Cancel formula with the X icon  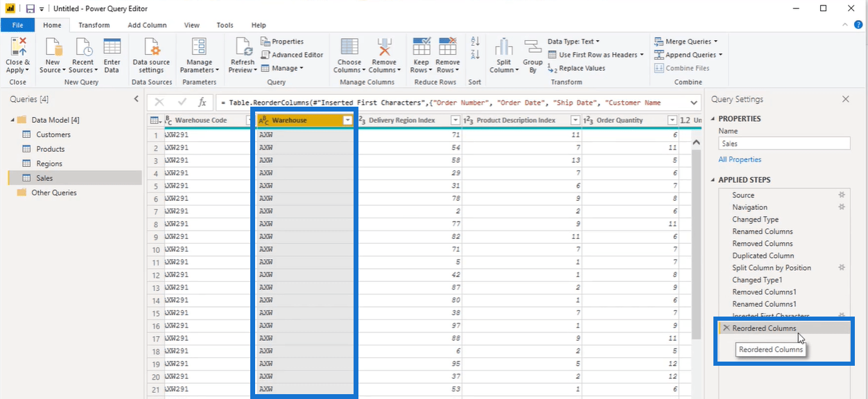point(159,102)
